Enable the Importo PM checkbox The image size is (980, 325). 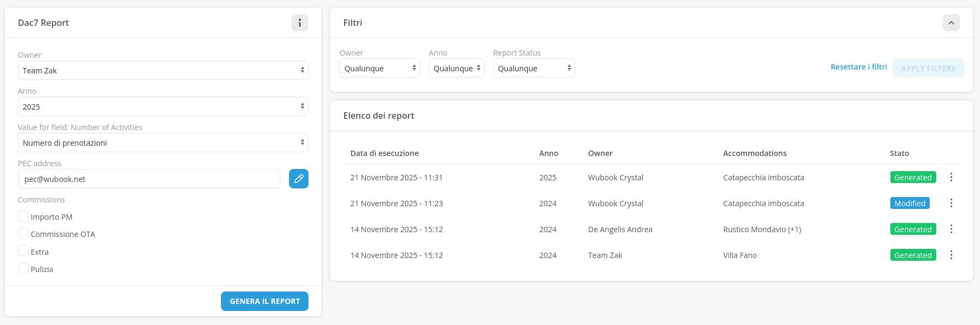(23, 216)
